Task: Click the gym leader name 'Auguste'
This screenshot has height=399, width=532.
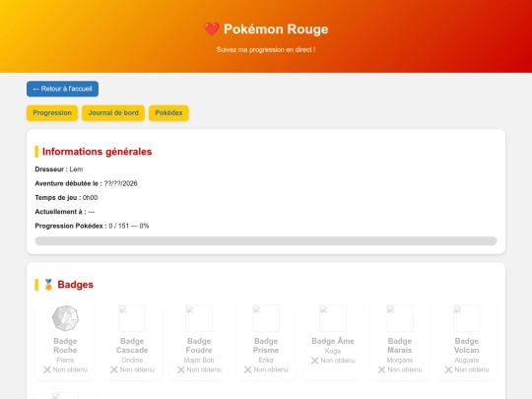Action: (467, 360)
